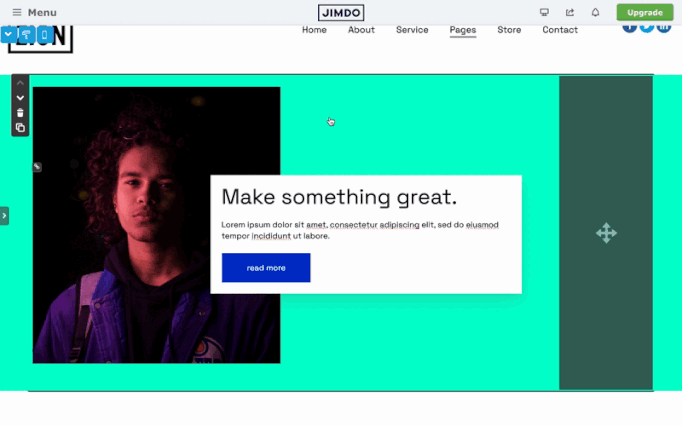Delete block using trash icon
The height and width of the screenshot is (426, 682).
tap(20, 113)
